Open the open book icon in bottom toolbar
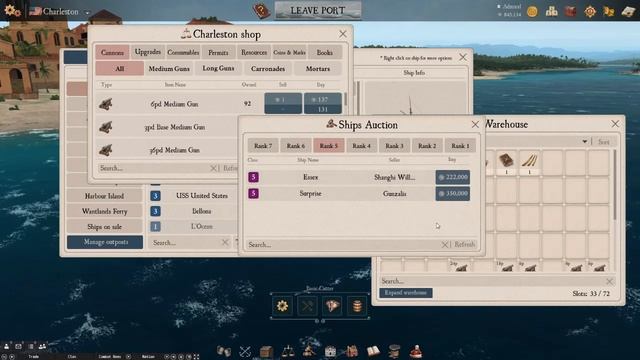The height and width of the screenshot is (360, 640). tap(373, 351)
